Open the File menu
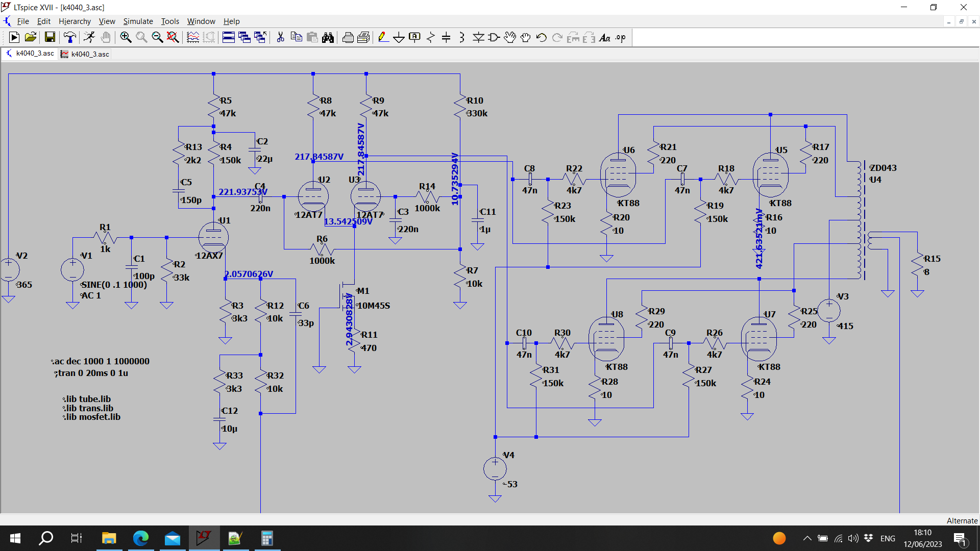 23,21
